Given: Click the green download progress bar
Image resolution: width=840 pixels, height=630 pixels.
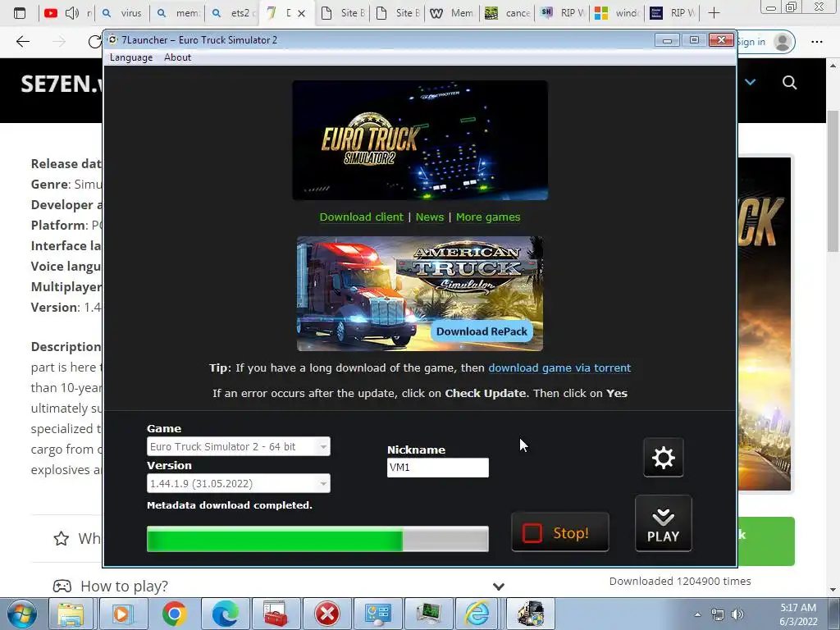Looking at the screenshot, I should [x=317, y=539].
